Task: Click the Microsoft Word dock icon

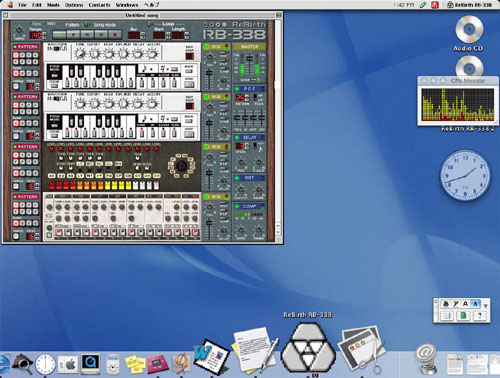Action: (x=211, y=357)
